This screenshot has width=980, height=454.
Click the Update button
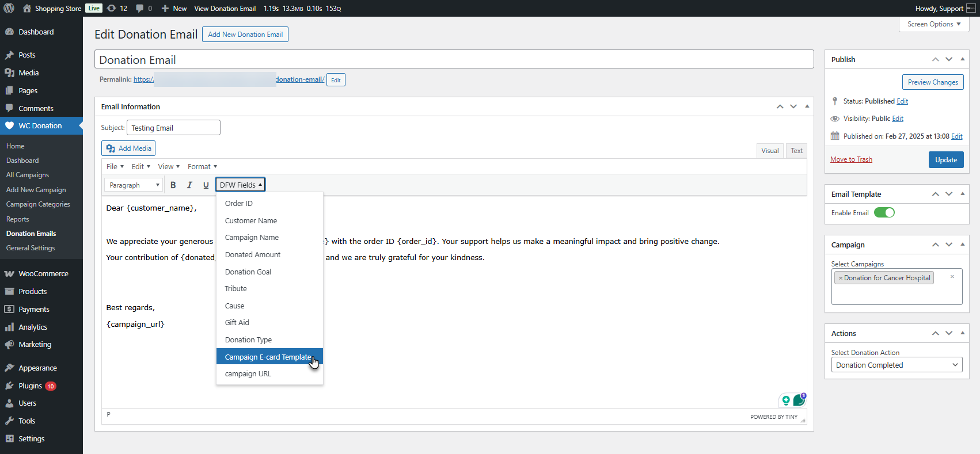(x=945, y=160)
